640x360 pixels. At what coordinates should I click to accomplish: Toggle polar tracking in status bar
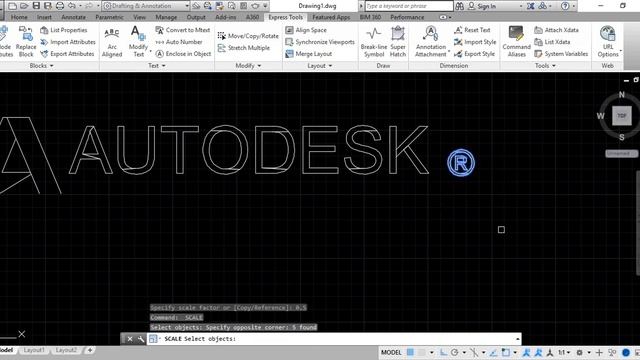455,352
